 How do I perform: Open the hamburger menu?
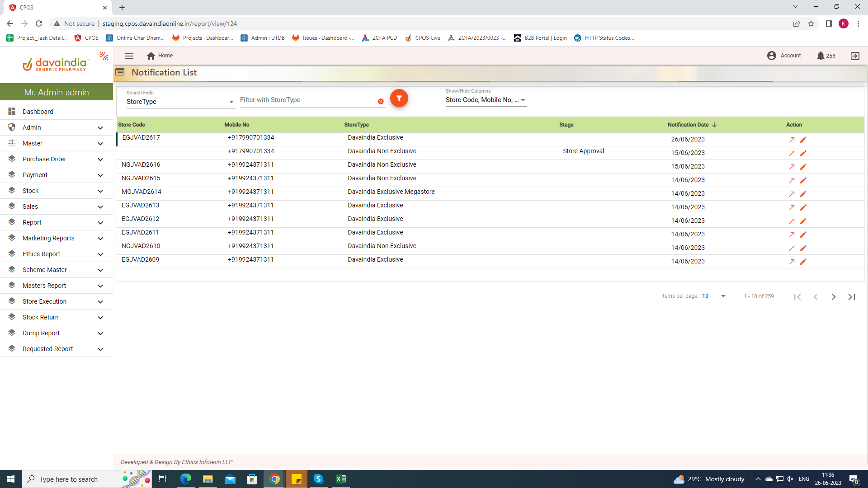click(x=129, y=56)
